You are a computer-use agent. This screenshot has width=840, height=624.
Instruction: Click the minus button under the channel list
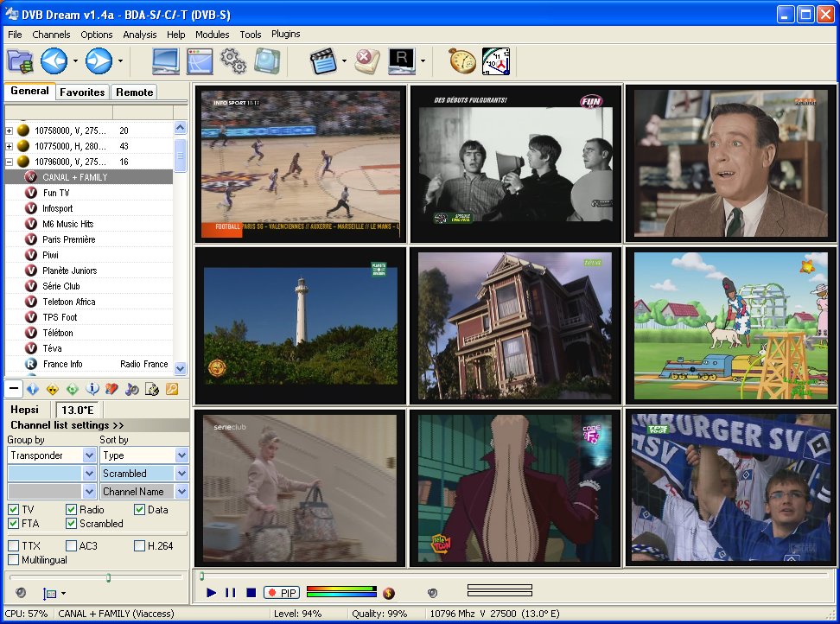click(x=14, y=389)
